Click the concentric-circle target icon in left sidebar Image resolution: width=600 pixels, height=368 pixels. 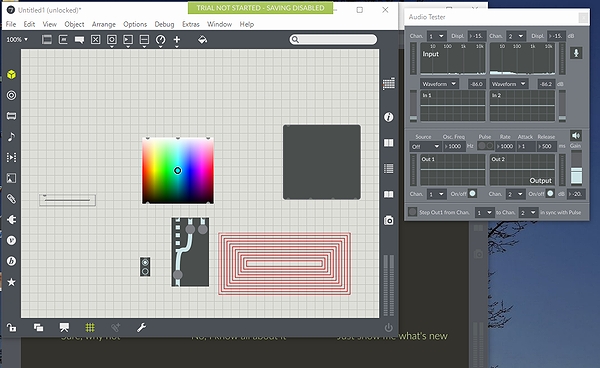click(x=11, y=95)
